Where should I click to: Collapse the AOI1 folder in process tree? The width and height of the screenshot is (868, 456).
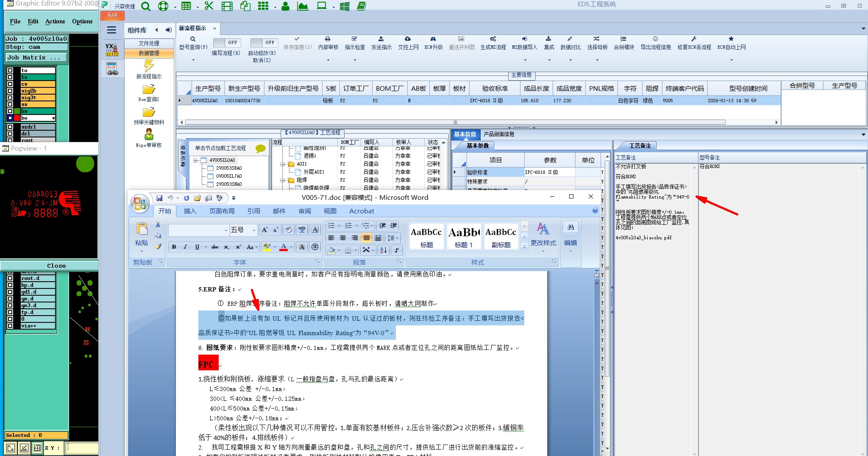tap(283, 164)
